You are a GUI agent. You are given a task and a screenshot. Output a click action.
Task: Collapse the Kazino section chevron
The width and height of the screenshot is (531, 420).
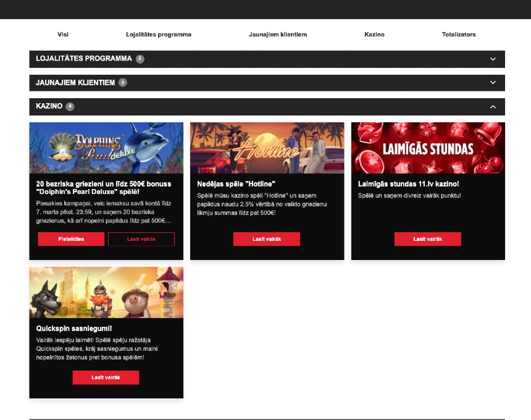click(x=493, y=107)
